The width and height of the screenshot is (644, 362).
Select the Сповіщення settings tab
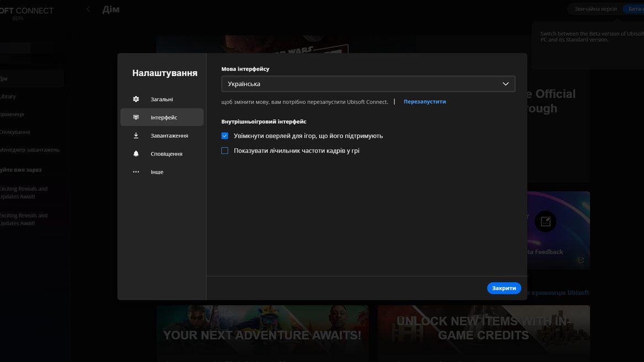coord(166,154)
